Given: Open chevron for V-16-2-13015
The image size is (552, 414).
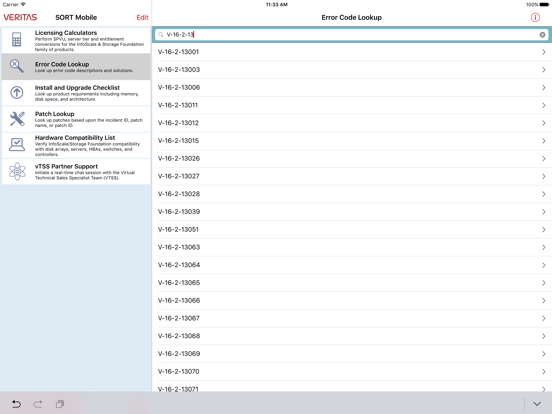Looking at the screenshot, I should [544, 141].
